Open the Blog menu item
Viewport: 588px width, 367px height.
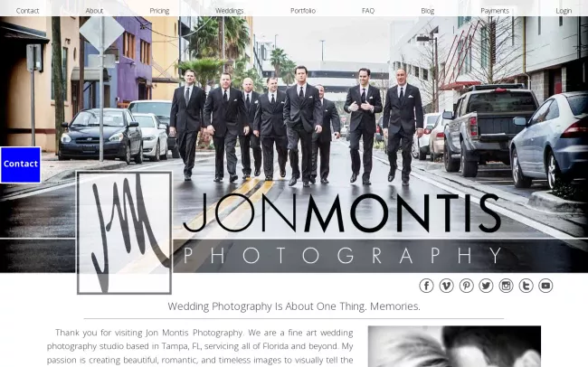[x=428, y=11]
